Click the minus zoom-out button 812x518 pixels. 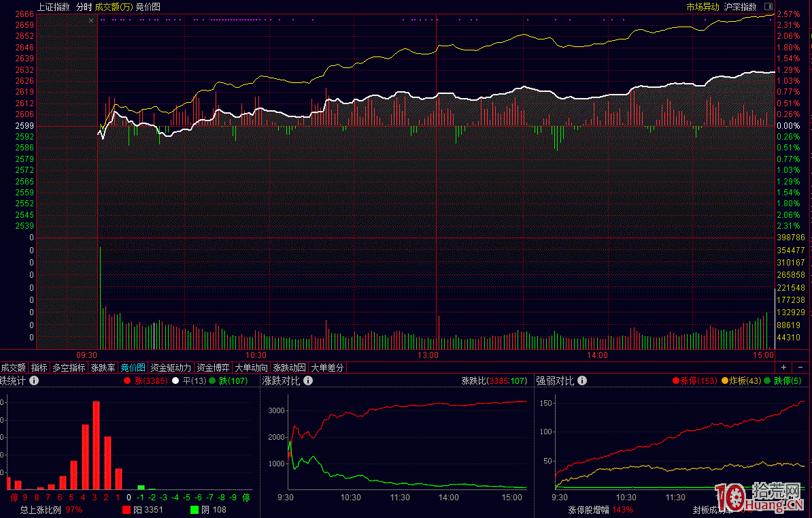pyautogui.click(x=800, y=368)
